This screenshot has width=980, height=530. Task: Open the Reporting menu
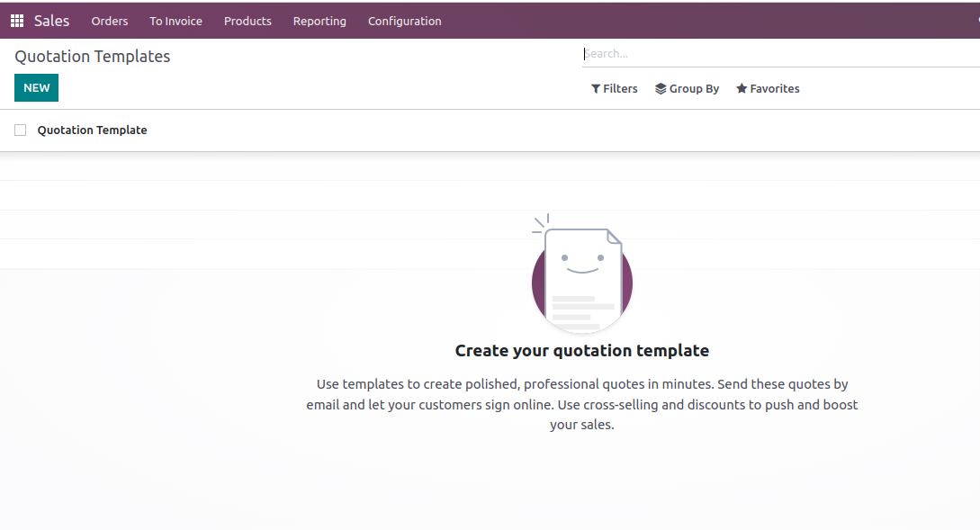coord(319,21)
